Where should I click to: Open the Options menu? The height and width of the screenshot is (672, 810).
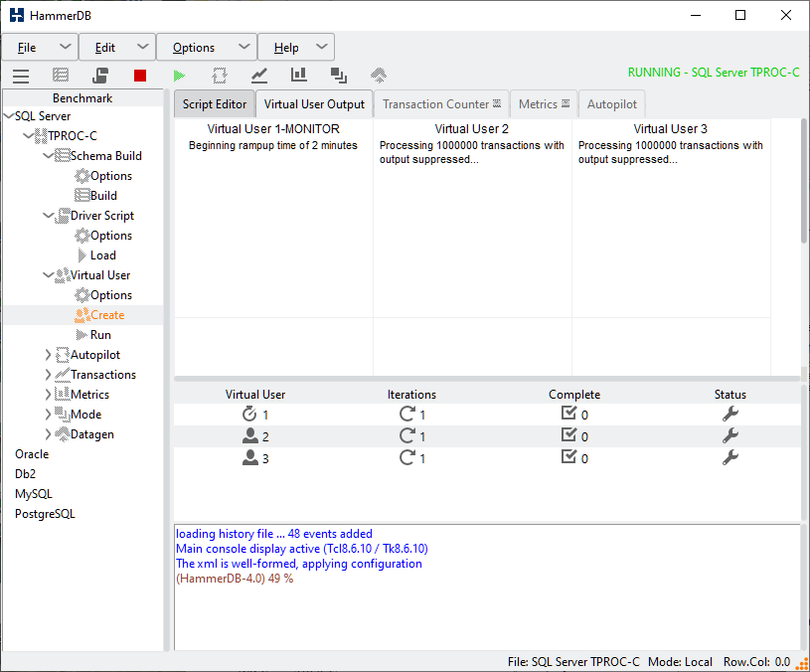[207, 47]
